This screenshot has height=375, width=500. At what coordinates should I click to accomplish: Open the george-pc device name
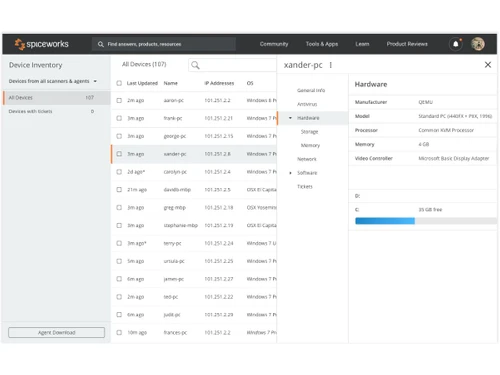(x=175, y=136)
